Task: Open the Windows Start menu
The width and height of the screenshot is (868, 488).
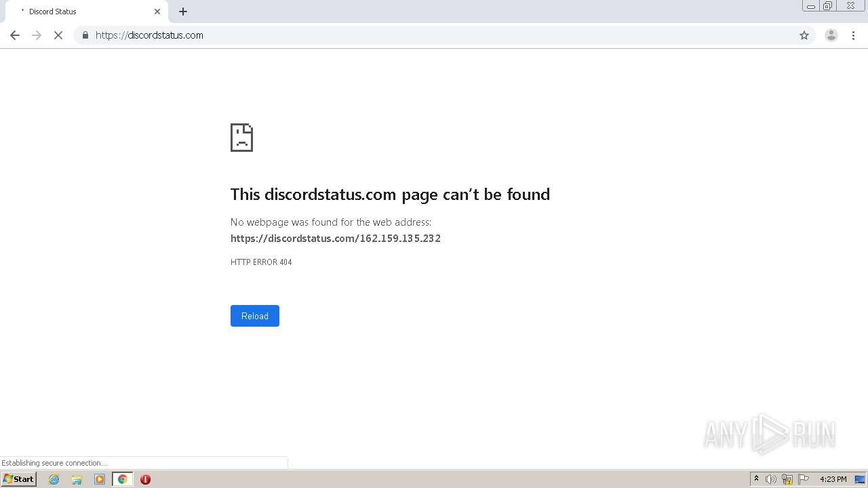Action: (19, 479)
